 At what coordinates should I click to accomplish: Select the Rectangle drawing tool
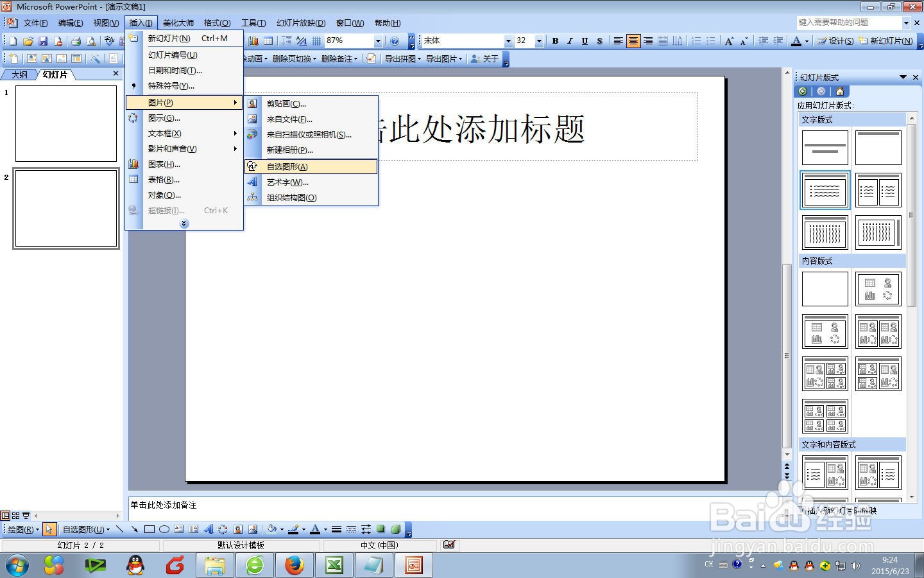[x=150, y=529]
